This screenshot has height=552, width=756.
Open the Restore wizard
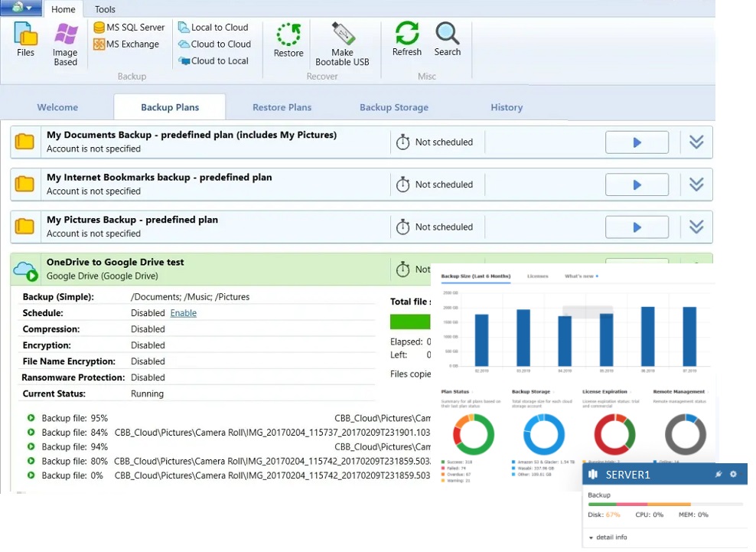[288, 41]
